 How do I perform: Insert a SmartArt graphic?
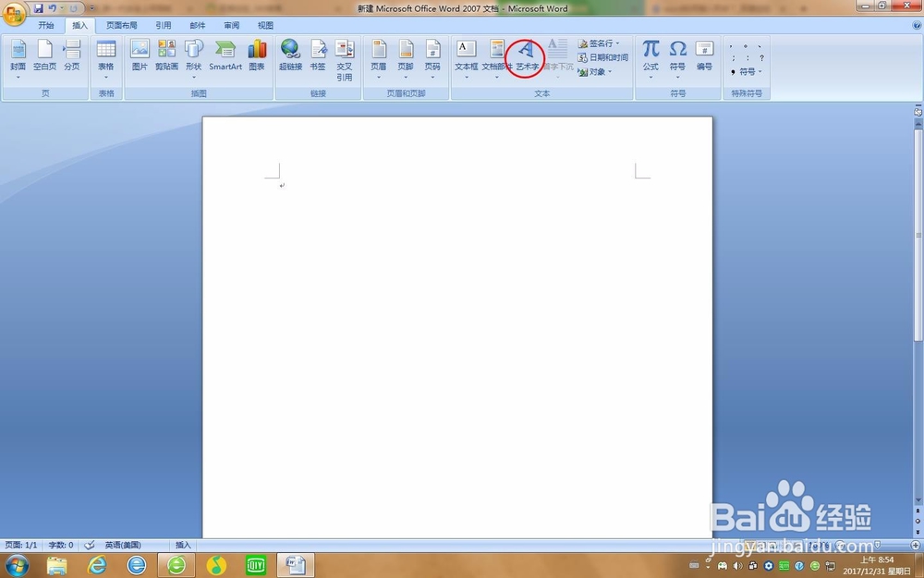tap(225, 56)
